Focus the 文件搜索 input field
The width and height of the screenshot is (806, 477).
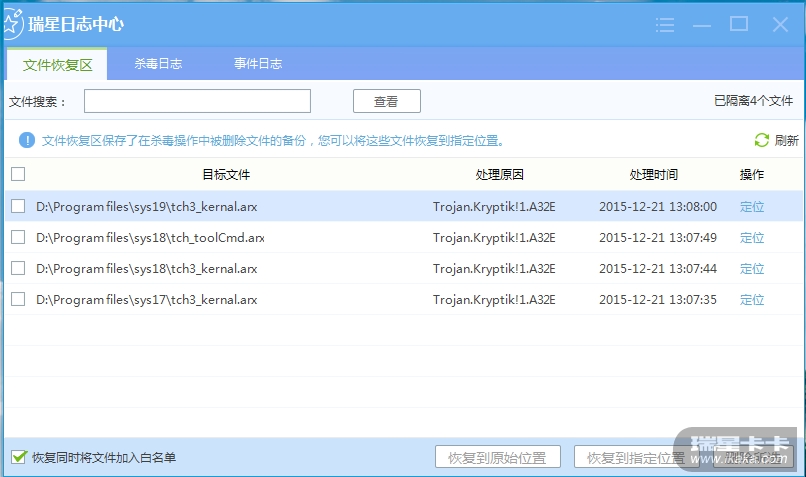coord(197,101)
